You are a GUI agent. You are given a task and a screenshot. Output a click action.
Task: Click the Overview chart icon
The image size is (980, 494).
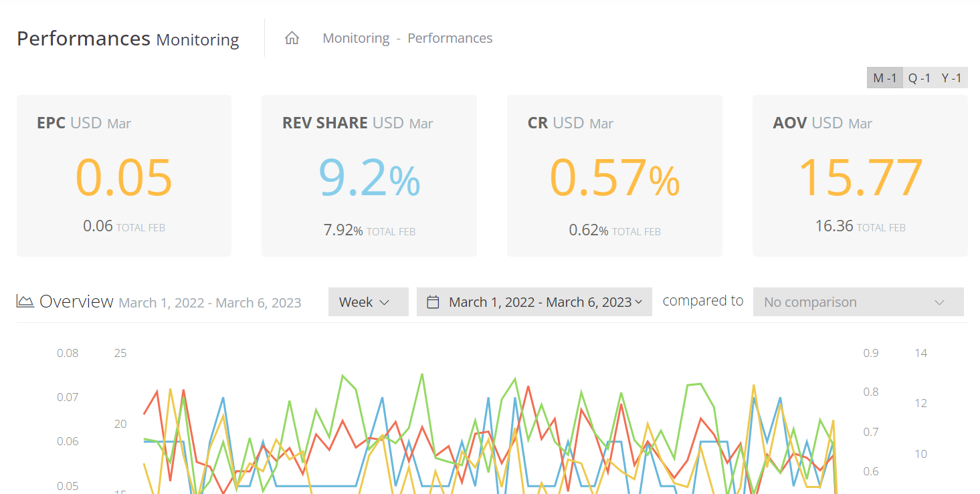pos(25,301)
